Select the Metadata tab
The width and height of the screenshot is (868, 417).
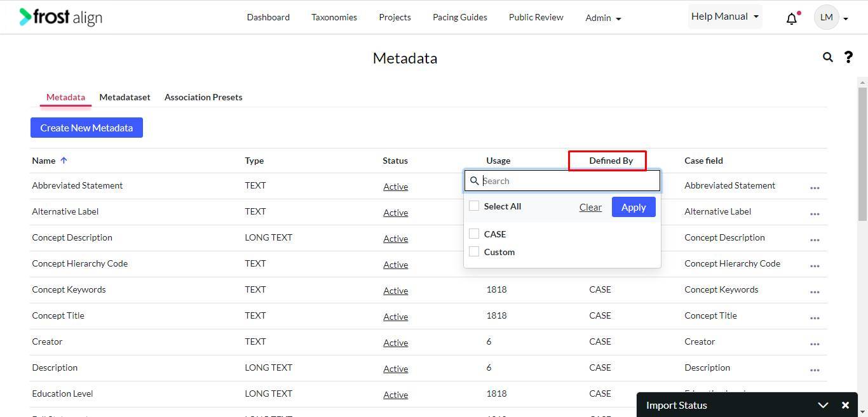click(65, 97)
